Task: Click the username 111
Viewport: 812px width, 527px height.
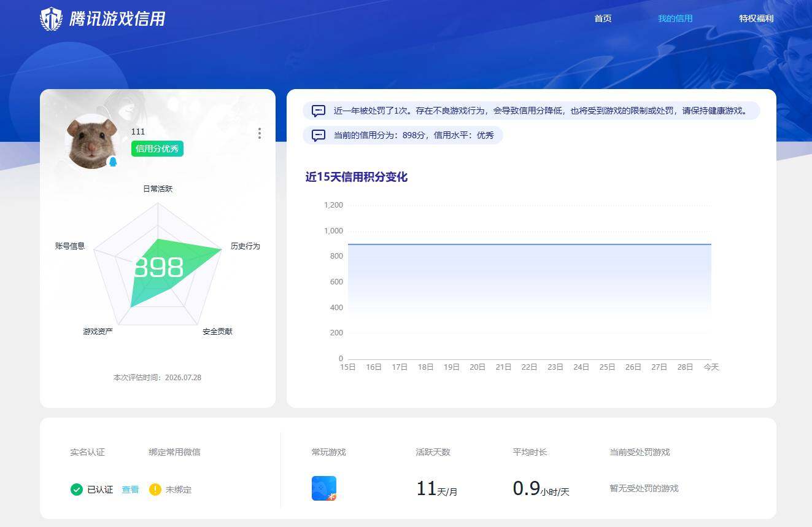Action: (138, 131)
